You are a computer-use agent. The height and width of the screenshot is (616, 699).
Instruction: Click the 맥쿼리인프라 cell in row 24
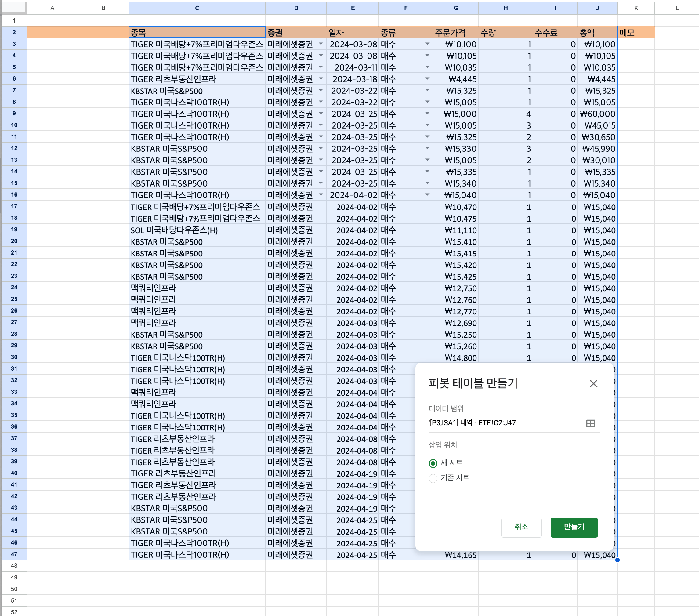click(197, 288)
